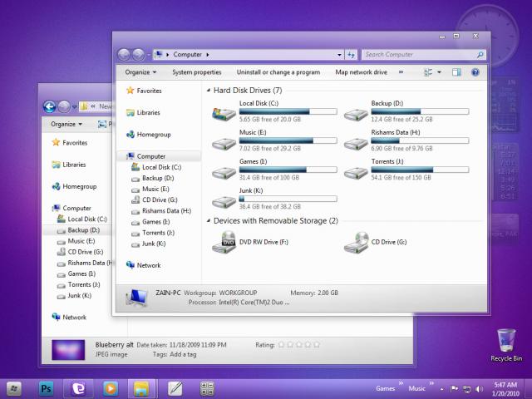532x399 pixels.
Task: Expand the Games toolbar chevron on taskbar
Action: pyautogui.click(x=401, y=383)
